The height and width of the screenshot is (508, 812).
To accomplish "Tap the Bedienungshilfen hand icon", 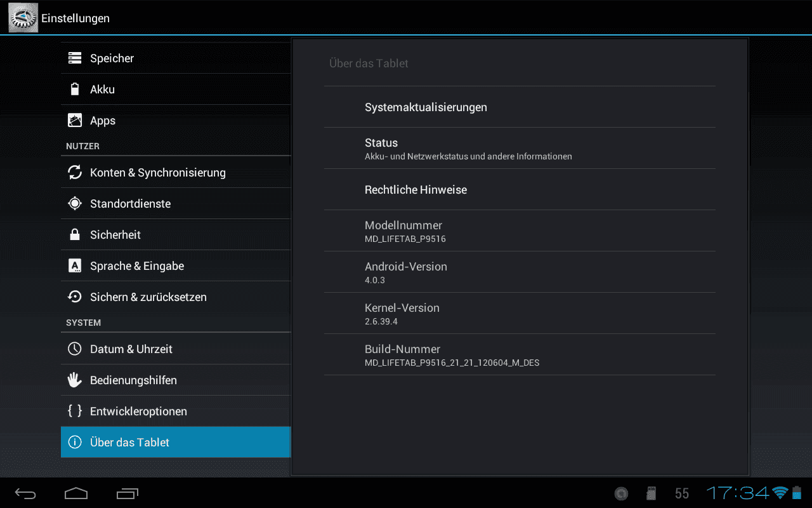I will [75, 380].
